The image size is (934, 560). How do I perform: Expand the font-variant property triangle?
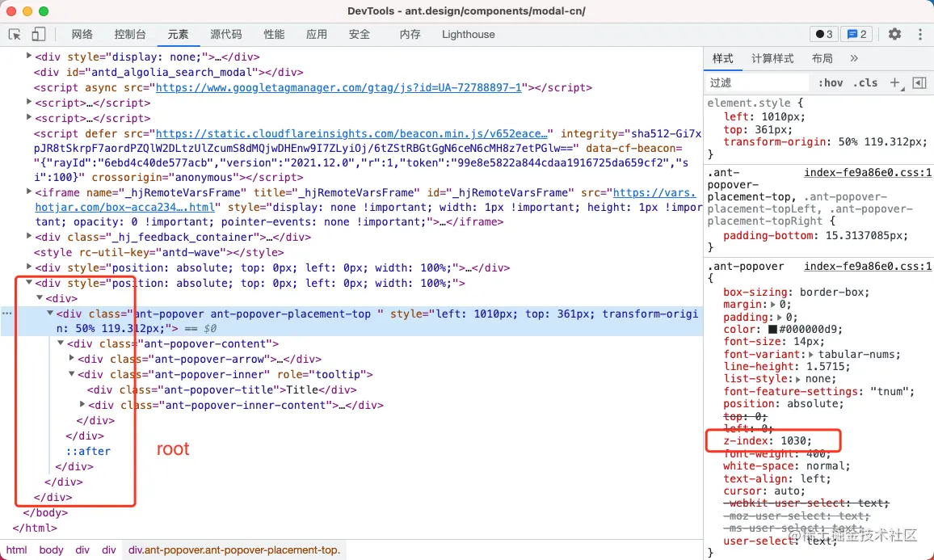[810, 354]
